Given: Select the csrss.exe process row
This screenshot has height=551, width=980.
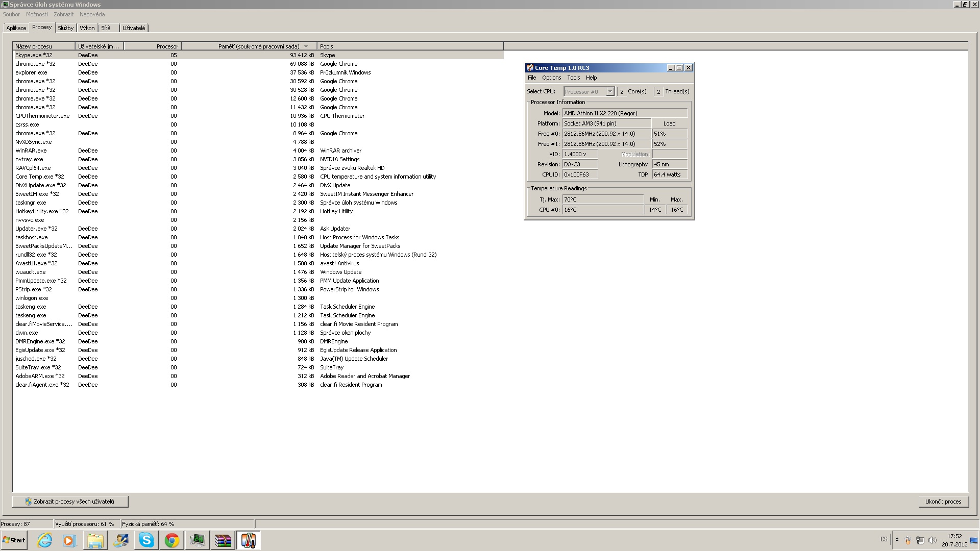Looking at the screenshot, I should [x=258, y=124].
